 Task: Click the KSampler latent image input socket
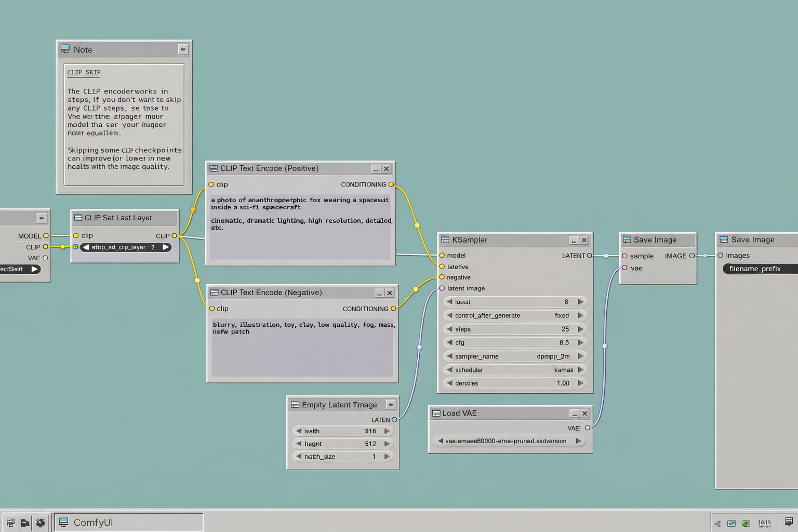point(442,288)
